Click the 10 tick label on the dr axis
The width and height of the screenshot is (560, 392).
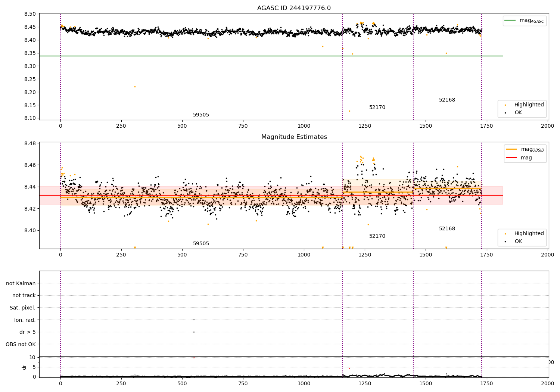[x=32, y=357]
